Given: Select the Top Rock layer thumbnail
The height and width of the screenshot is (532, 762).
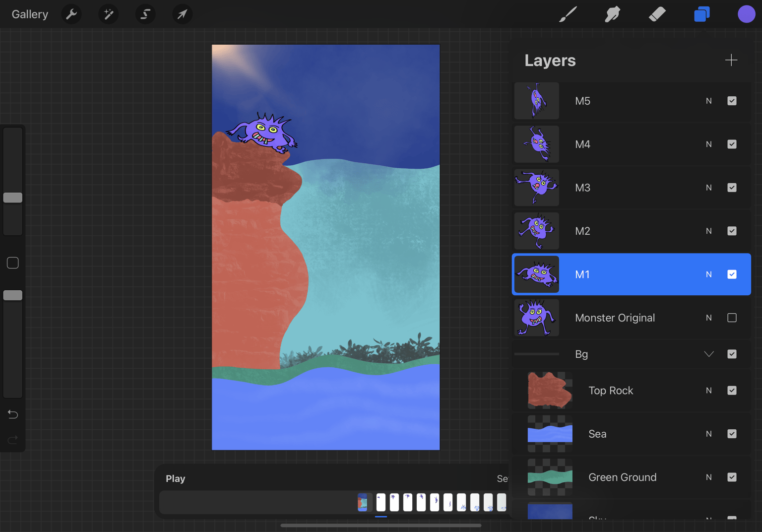Looking at the screenshot, I should 550,391.
